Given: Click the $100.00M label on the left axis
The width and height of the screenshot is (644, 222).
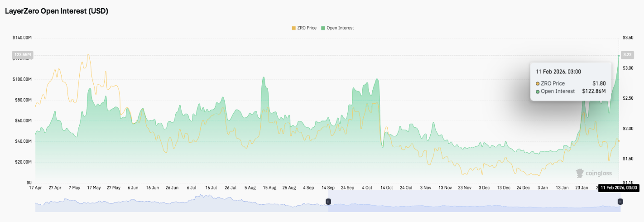Looking at the screenshot, I should click(x=22, y=79).
